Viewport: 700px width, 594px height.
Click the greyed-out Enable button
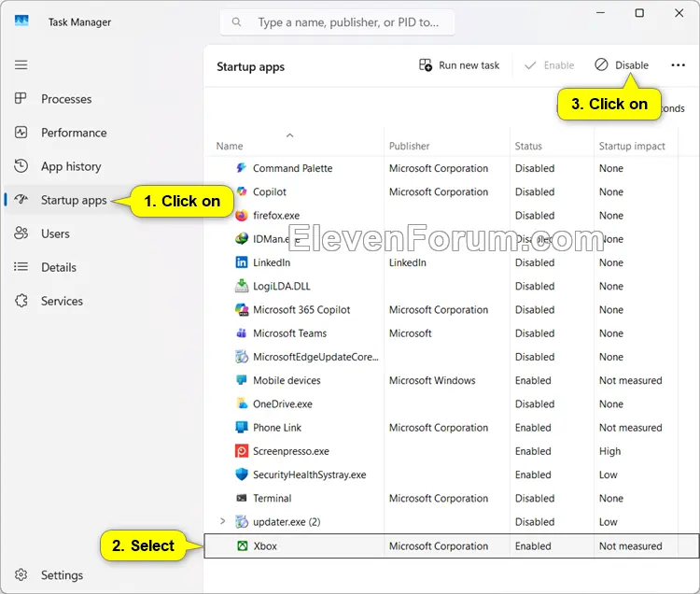(549, 65)
